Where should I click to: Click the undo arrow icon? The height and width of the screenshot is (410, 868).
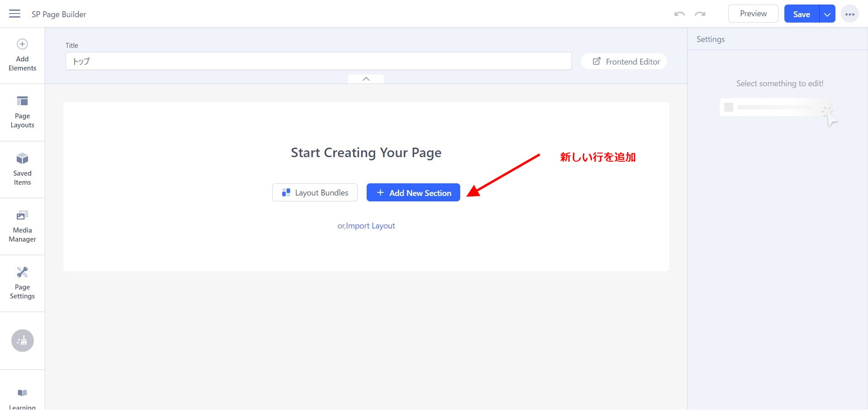click(x=679, y=14)
